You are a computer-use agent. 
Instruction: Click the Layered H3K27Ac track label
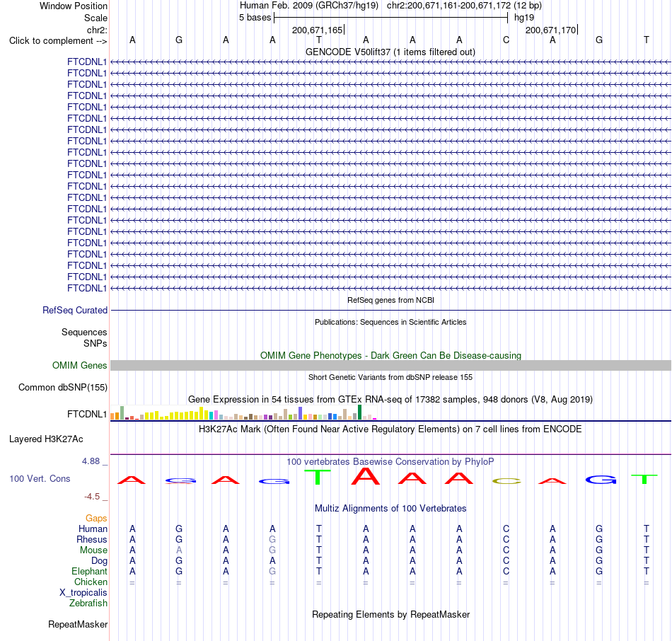46,439
